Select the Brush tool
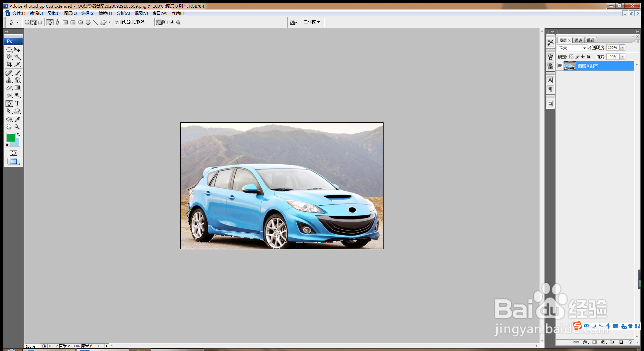 tap(18, 73)
